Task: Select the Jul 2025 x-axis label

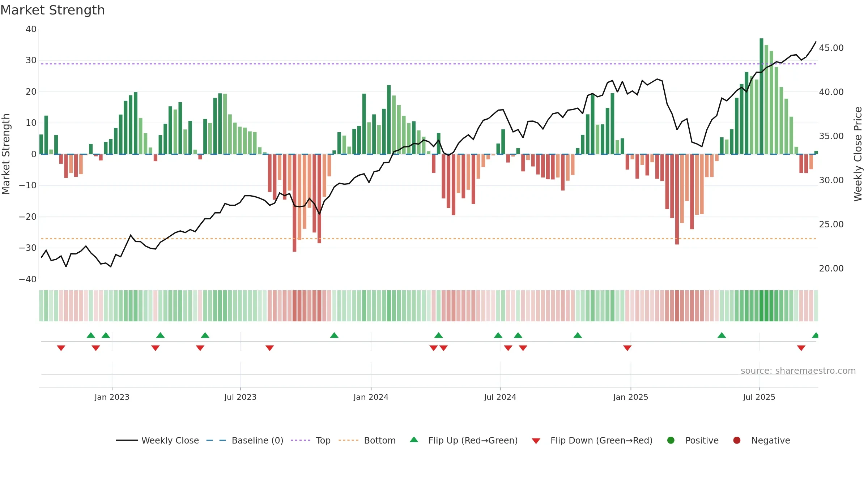Action: pyautogui.click(x=759, y=397)
